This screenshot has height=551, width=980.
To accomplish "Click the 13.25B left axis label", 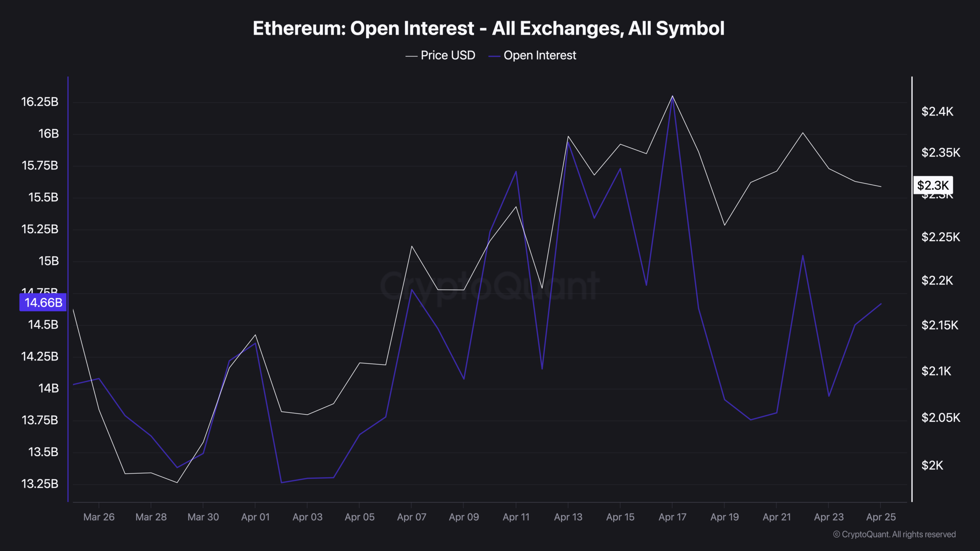I will click(40, 484).
